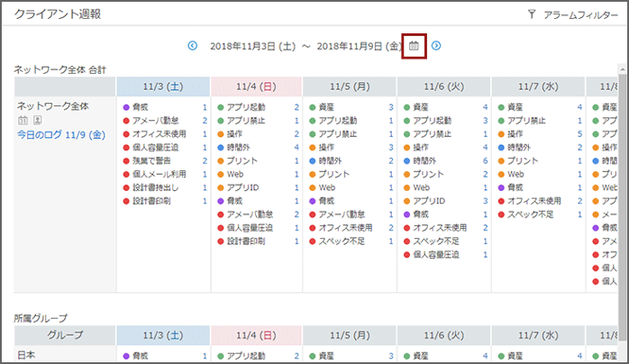Click 資産 alarm on 11/7
Viewport: 629px width, 364px height.
515,107
